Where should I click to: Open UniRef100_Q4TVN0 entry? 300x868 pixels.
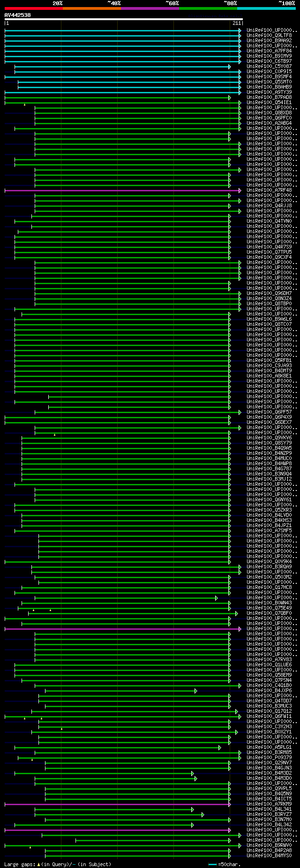coord(269,221)
